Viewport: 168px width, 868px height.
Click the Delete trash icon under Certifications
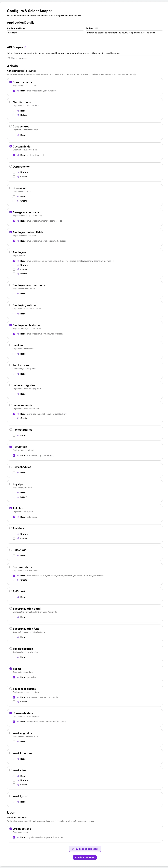18,115
